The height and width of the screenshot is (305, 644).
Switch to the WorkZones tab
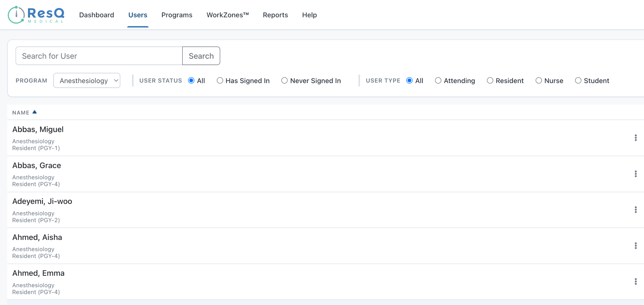[228, 15]
